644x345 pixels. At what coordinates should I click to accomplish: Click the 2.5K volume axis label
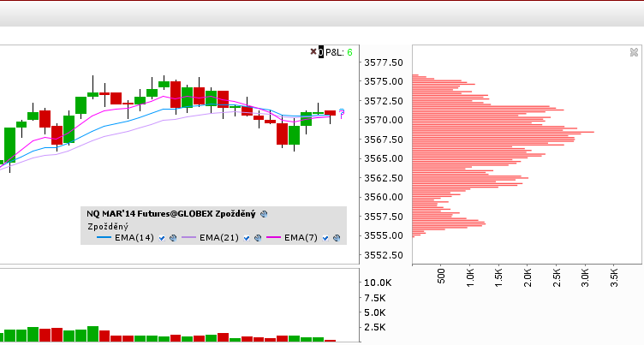tap(375, 327)
